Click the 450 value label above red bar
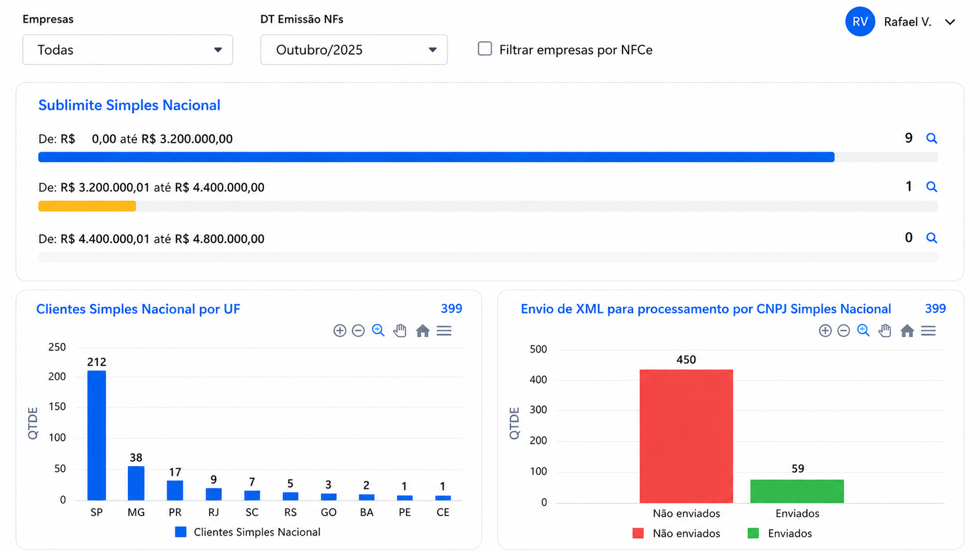Viewport: 980px width, 552px height. 686,360
